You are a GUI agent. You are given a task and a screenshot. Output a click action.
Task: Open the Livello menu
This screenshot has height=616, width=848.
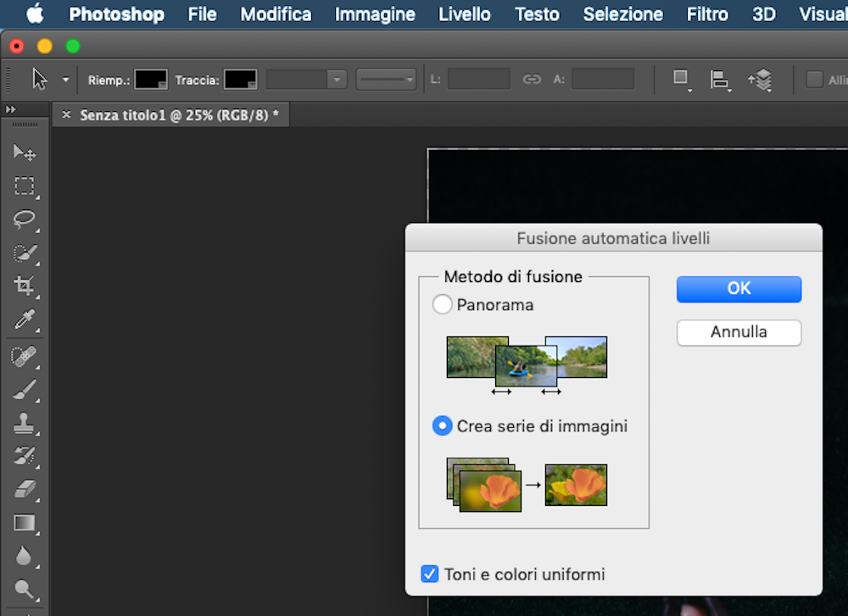[x=465, y=14]
